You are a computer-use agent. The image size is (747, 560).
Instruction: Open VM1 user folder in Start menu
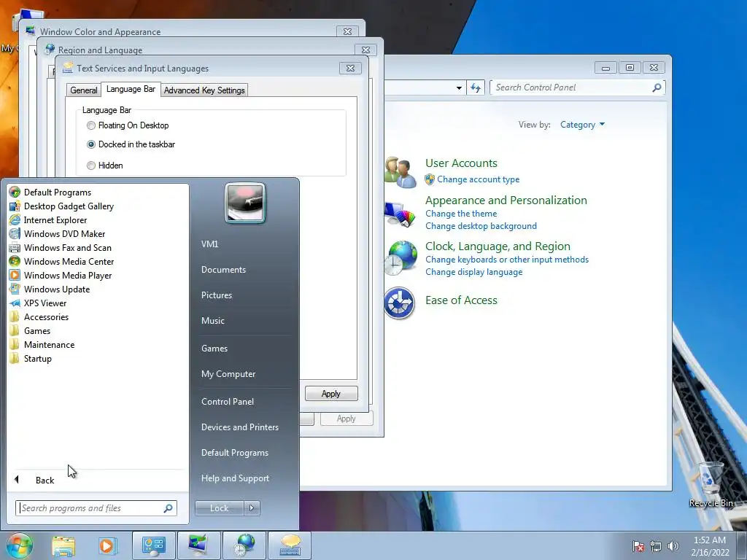[209, 244]
